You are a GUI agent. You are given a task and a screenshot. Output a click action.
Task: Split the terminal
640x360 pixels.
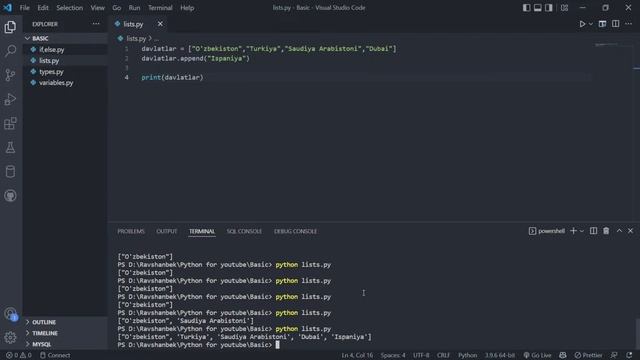(593, 231)
